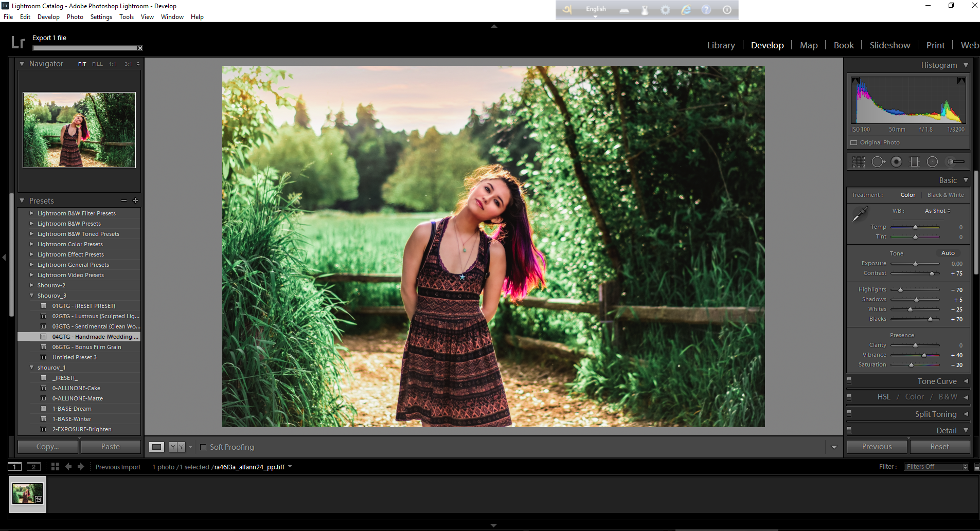The height and width of the screenshot is (531, 980).
Task: Open the Settings menu
Action: click(101, 17)
